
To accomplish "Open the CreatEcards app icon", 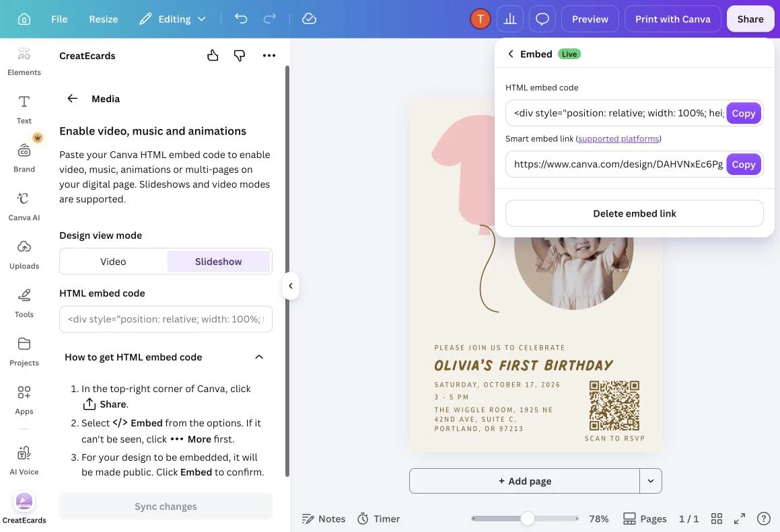I will [x=24, y=508].
